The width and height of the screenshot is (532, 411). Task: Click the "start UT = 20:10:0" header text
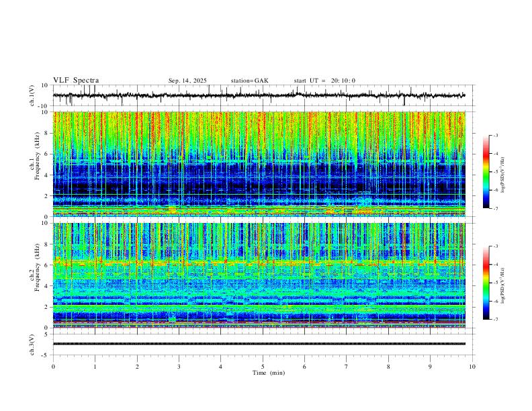(324, 81)
